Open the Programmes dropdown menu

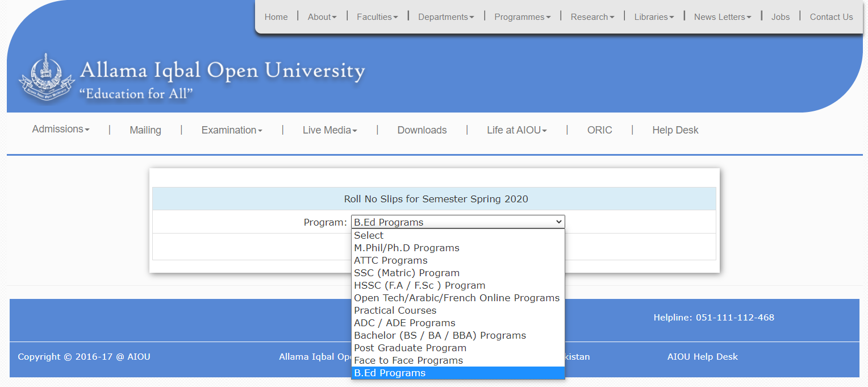tap(523, 17)
